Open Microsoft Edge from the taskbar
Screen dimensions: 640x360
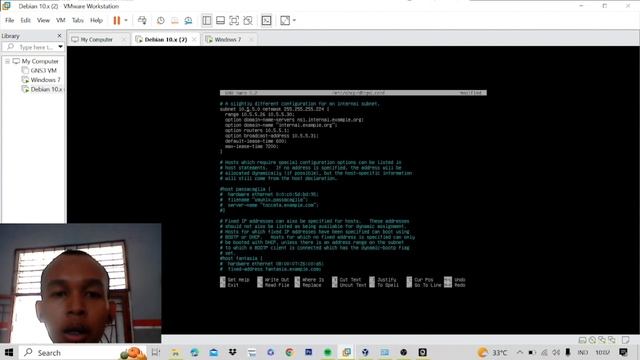tap(195, 352)
